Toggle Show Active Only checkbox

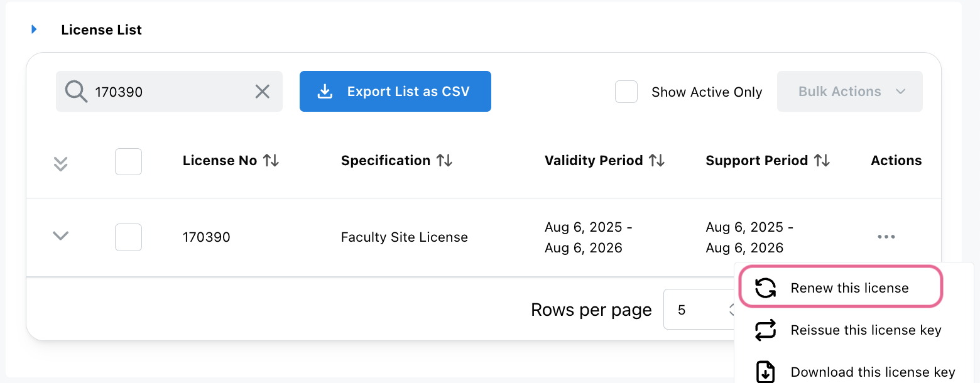[626, 92]
